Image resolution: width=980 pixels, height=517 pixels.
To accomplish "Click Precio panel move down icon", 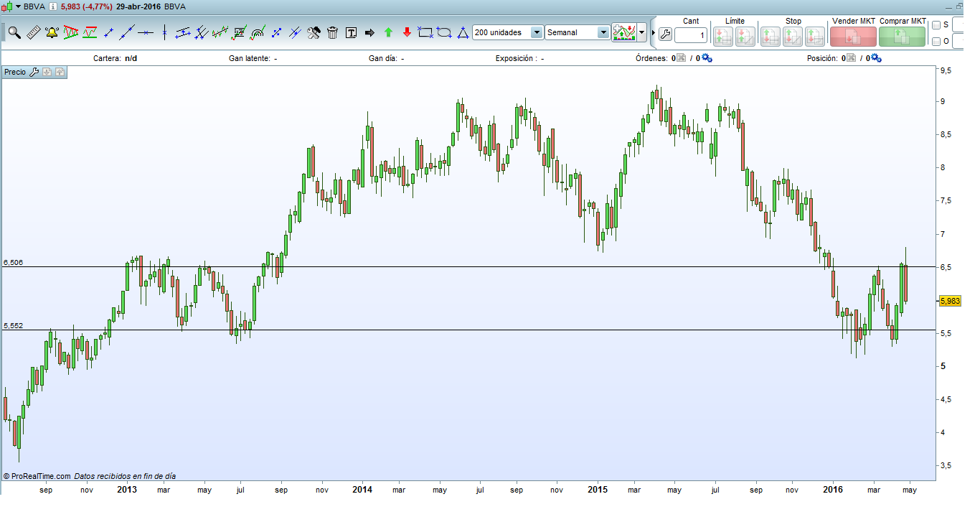I will [x=47, y=72].
